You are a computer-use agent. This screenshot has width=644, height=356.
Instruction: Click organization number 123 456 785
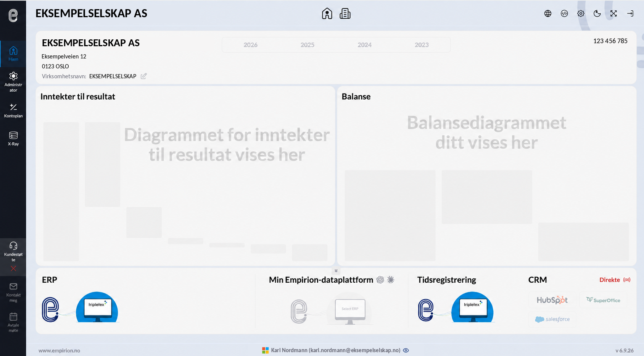pos(610,41)
